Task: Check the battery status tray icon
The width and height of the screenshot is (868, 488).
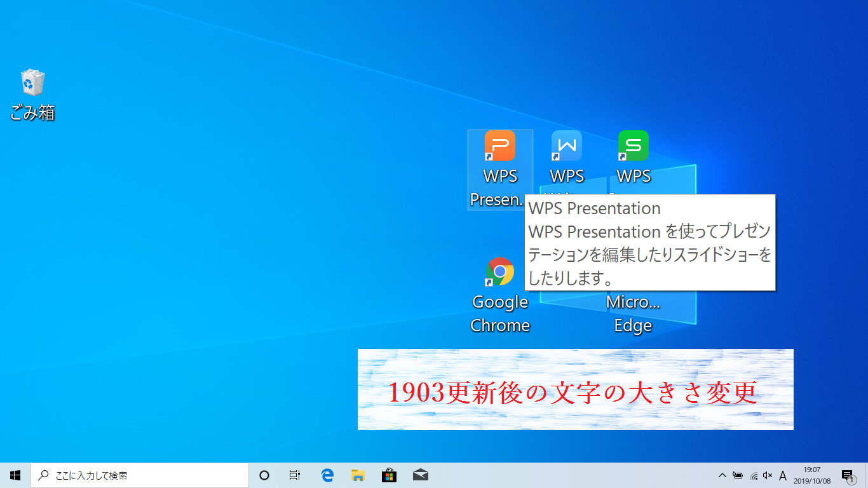Action: [x=738, y=475]
